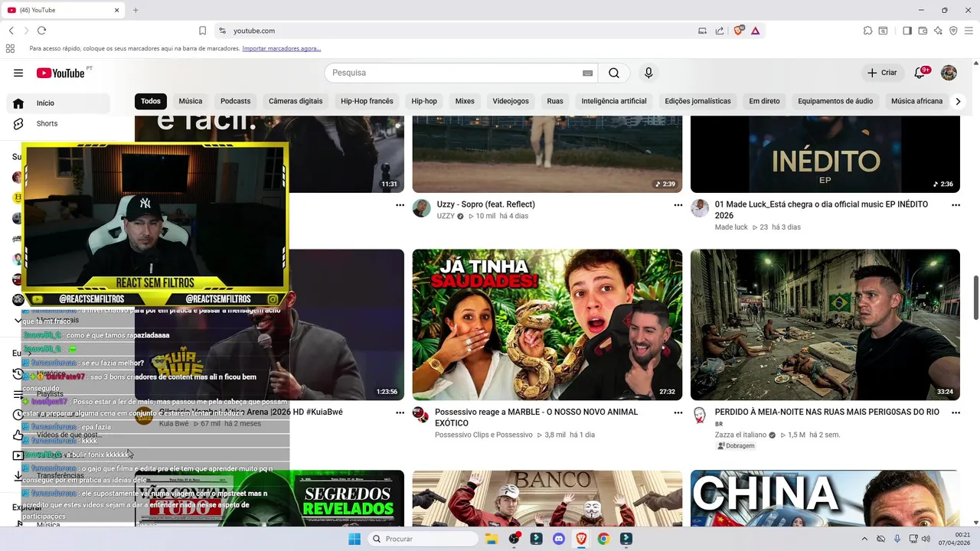
Task: Select the Videojogos filter chip
Action: (511, 101)
